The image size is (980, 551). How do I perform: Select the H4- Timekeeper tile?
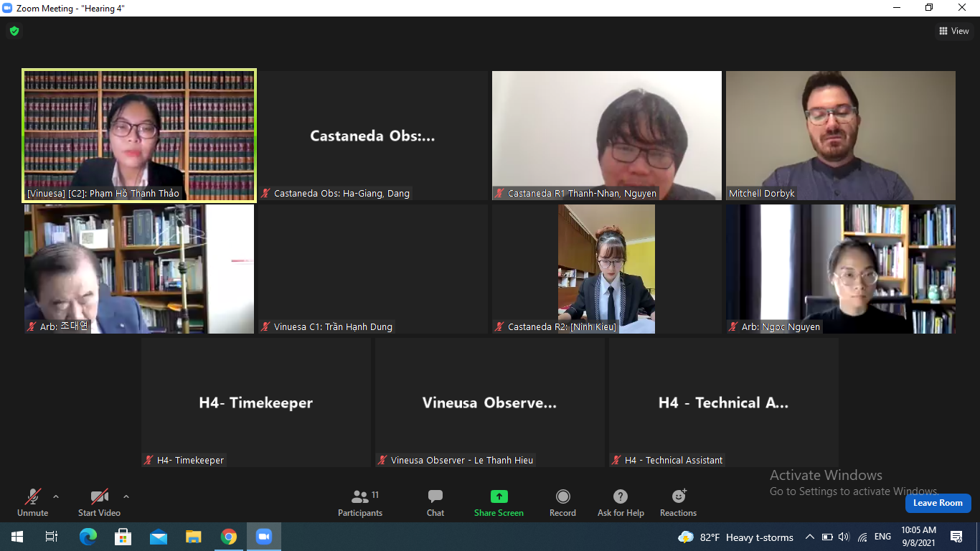pos(256,402)
